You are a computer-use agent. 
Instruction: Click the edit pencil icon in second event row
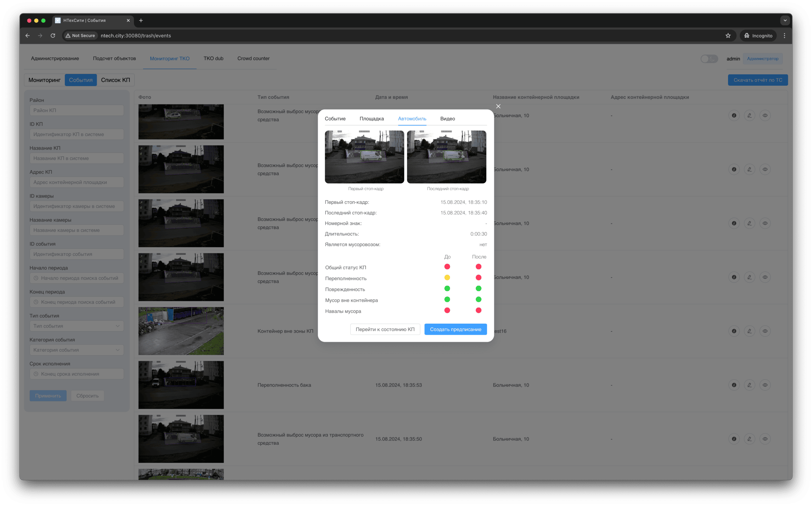pos(749,169)
